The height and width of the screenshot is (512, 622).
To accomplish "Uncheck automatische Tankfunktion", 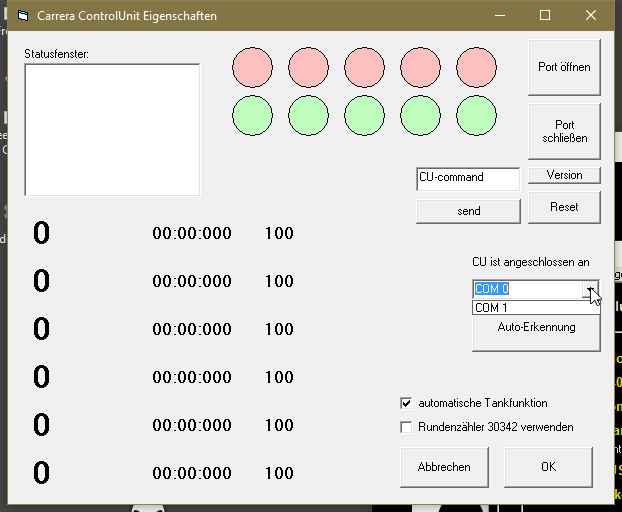I will [406, 403].
